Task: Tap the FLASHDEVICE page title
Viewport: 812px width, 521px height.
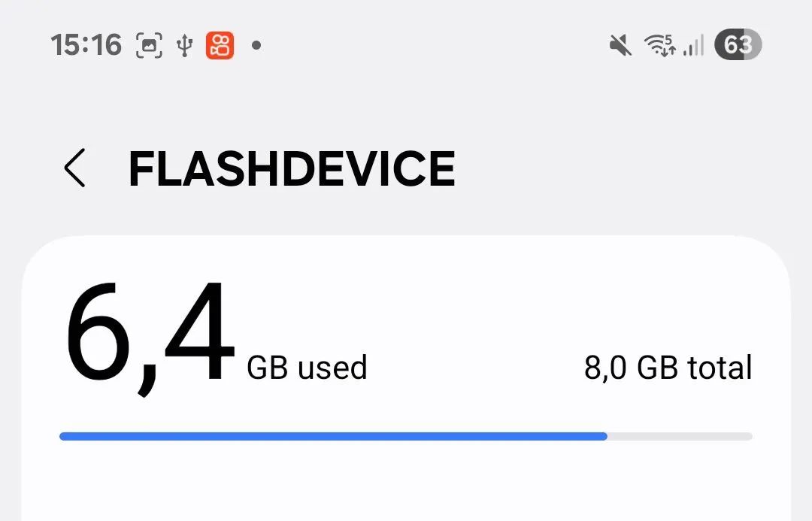Action: [x=292, y=168]
